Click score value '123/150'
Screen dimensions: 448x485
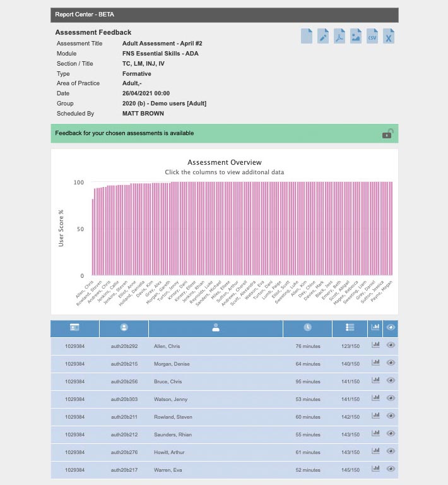[x=350, y=346]
